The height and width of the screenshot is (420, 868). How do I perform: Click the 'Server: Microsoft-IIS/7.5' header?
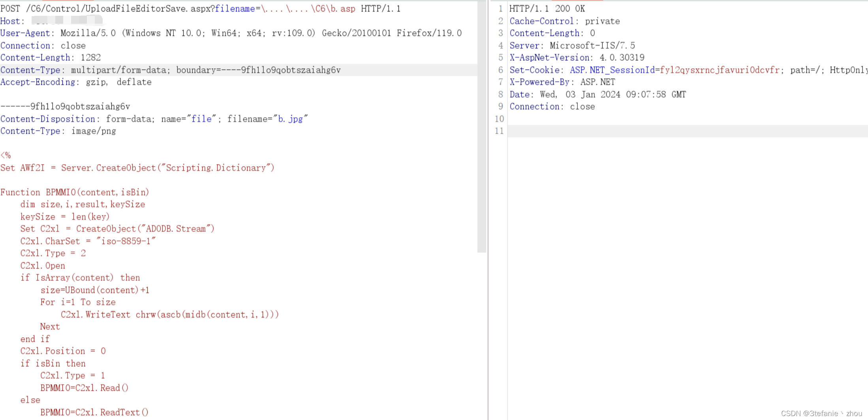point(572,45)
